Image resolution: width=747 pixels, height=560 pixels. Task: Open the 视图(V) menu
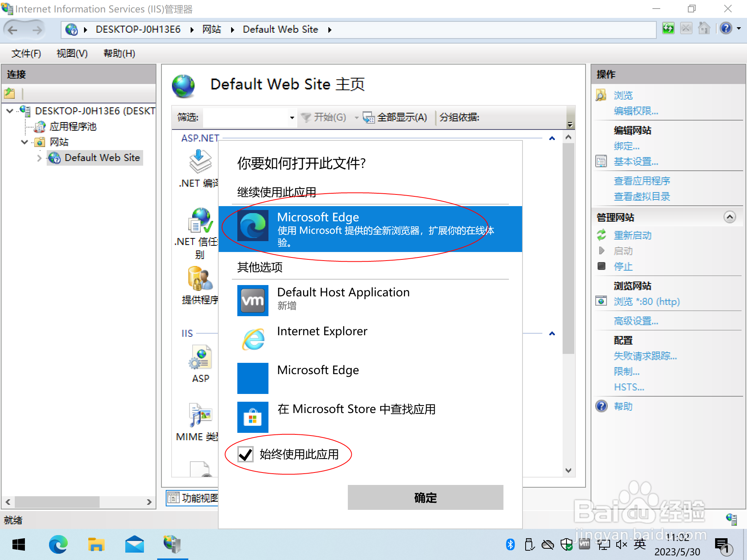pos(72,53)
